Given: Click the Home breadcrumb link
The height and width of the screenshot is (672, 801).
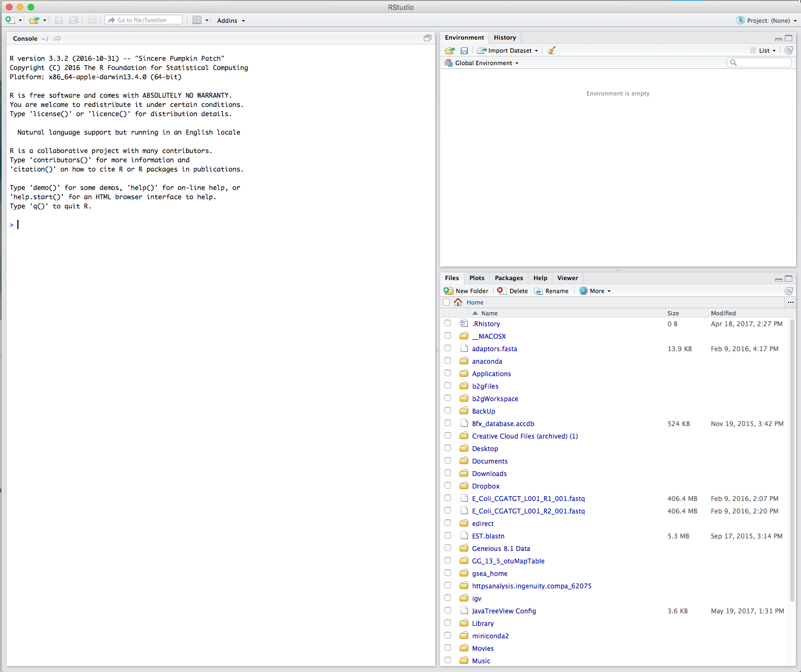Looking at the screenshot, I should (x=475, y=302).
